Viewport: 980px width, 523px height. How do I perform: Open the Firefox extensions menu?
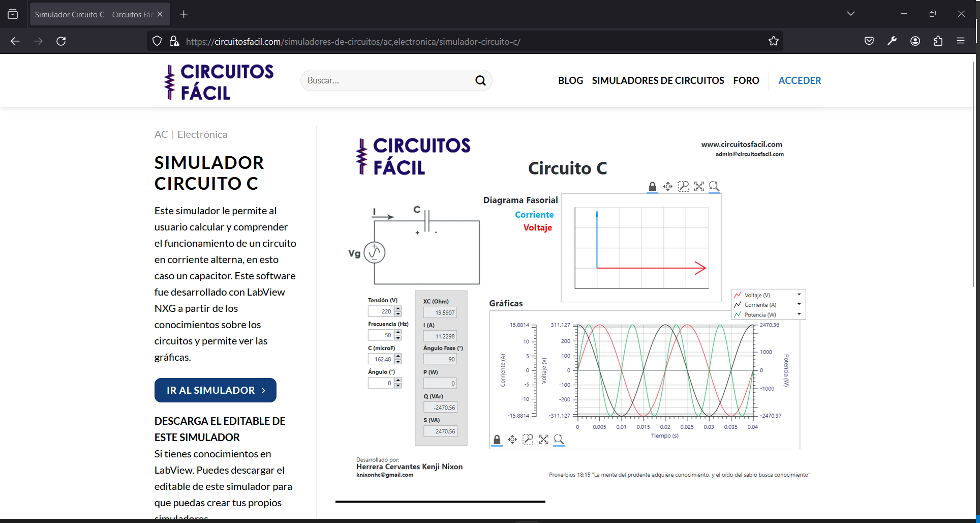(x=938, y=41)
